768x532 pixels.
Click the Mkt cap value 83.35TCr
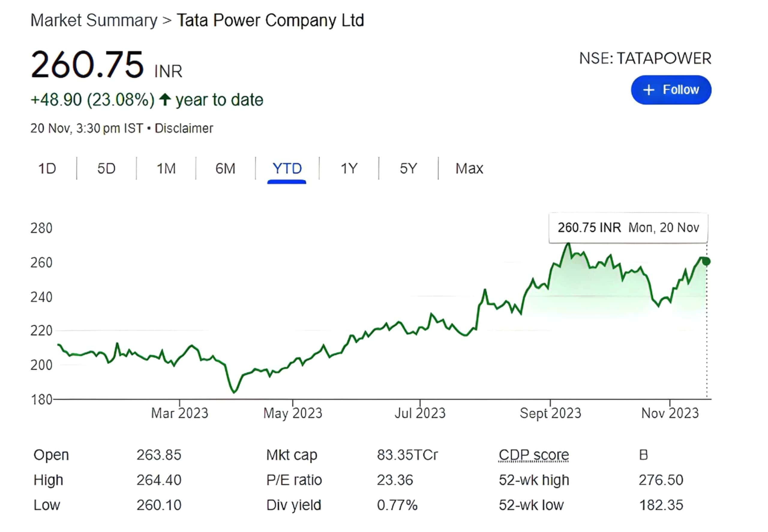point(407,455)
